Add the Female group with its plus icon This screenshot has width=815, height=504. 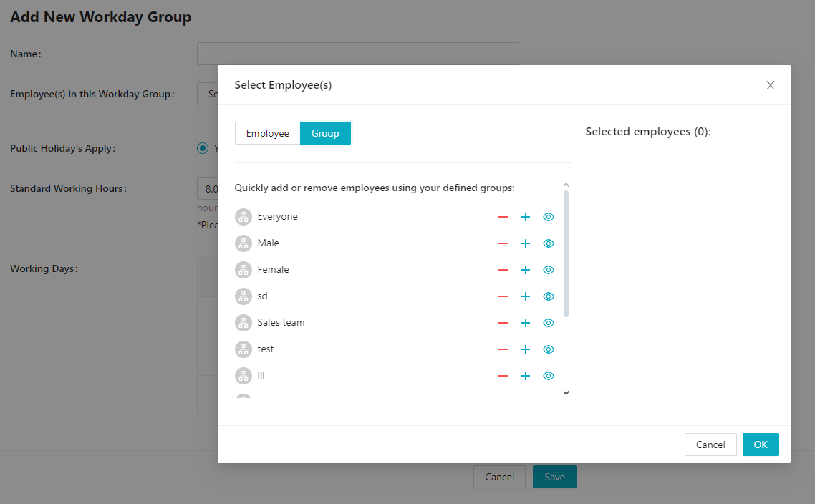coord(526,270)
